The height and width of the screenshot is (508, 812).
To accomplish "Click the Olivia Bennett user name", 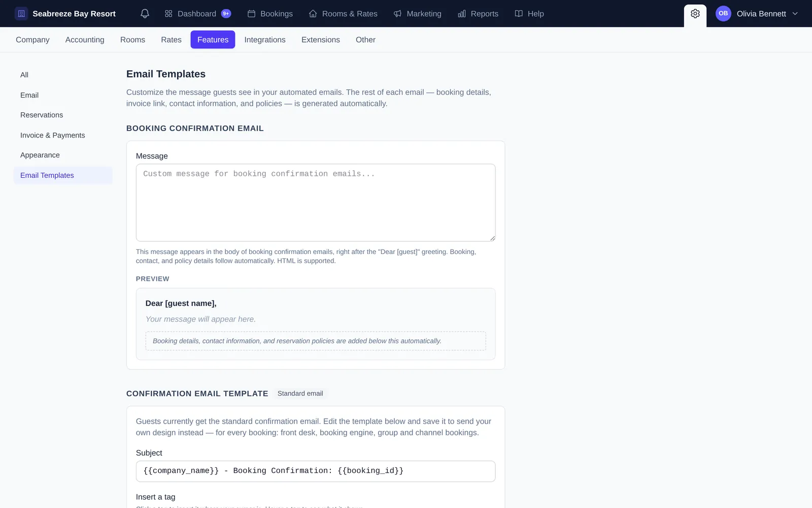I will point(761,14).
